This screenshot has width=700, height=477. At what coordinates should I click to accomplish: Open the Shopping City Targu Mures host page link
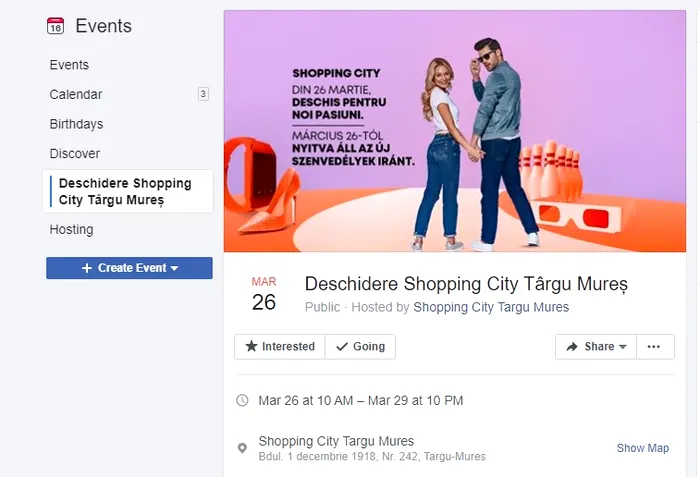(x=491, y=307)
